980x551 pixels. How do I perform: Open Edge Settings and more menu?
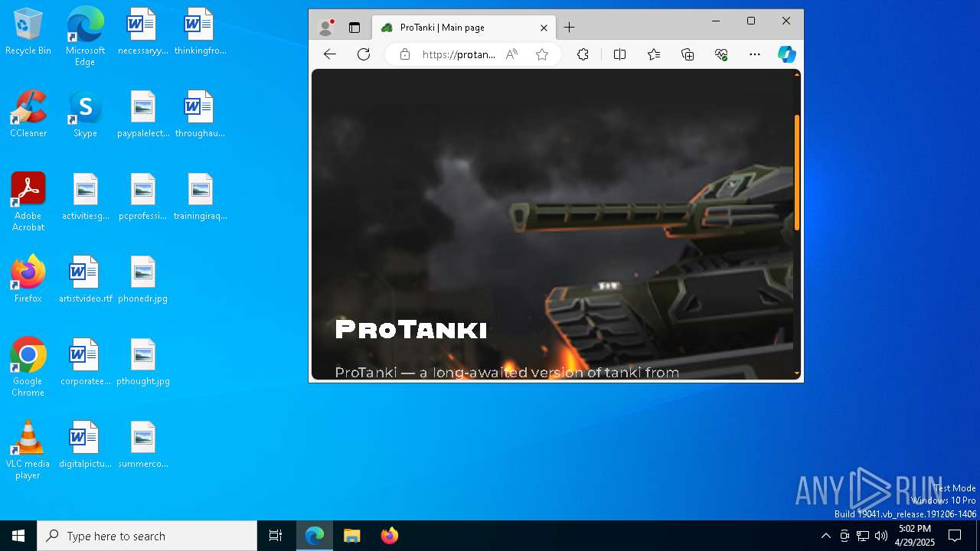755,54
